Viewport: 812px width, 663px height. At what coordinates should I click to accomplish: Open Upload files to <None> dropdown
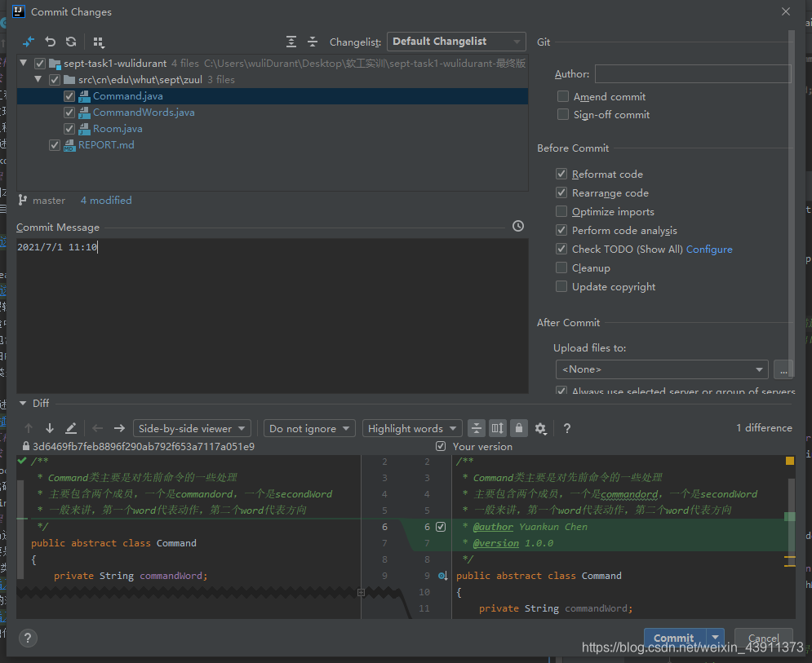[662, 369]
